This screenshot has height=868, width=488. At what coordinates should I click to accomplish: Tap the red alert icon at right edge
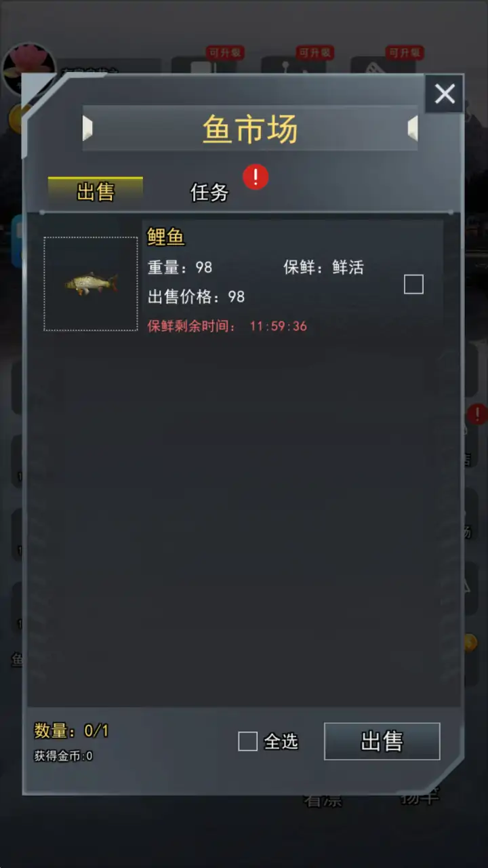(479, 414)
